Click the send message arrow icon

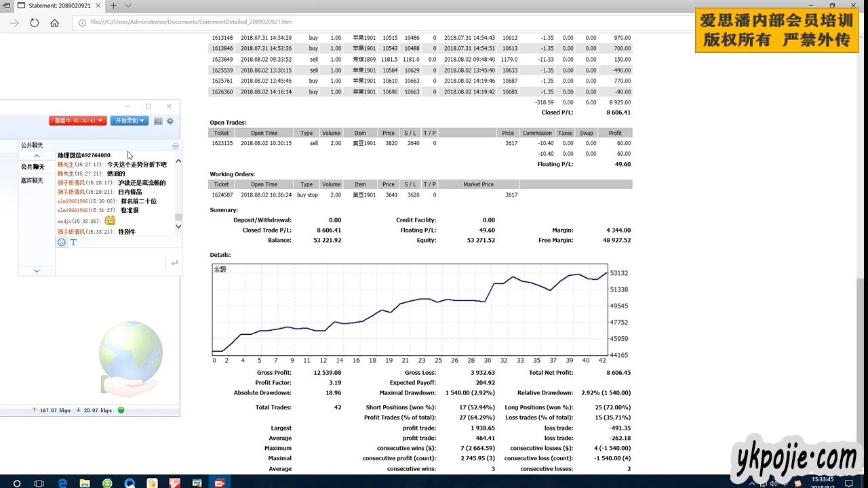pos(174,263)
